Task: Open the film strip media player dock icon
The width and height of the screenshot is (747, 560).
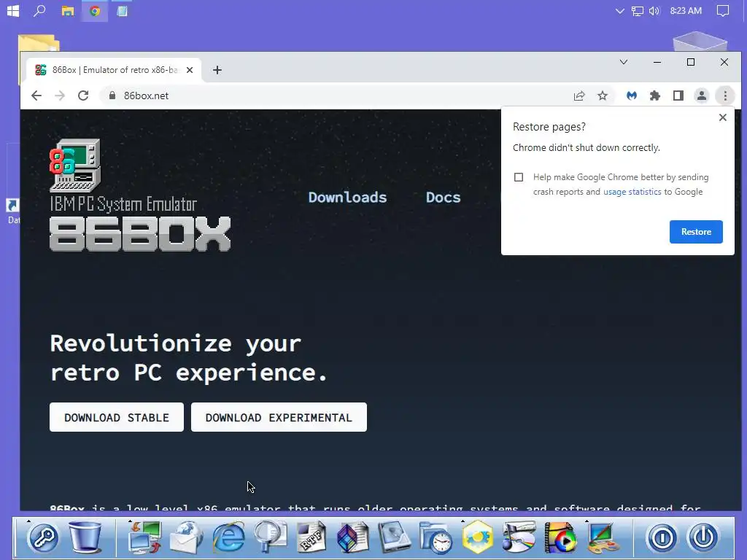Action: tap(560, 537)
